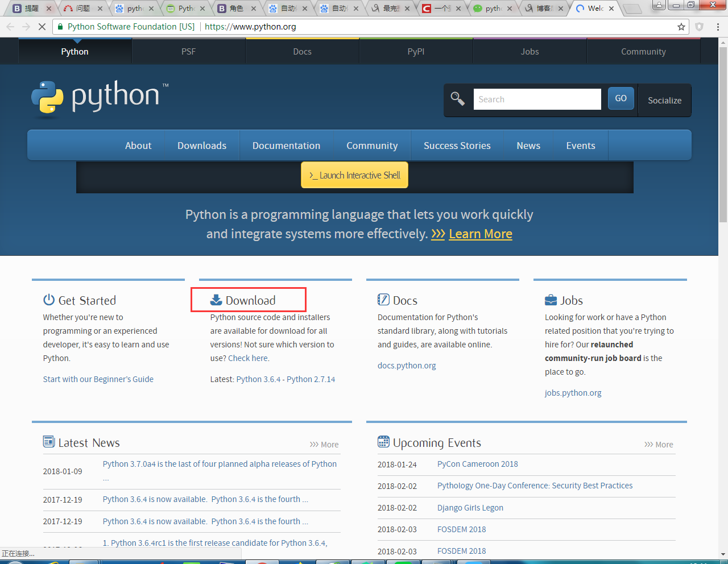
Task: Click the Download section heading
Action: [x=251, y=300]
